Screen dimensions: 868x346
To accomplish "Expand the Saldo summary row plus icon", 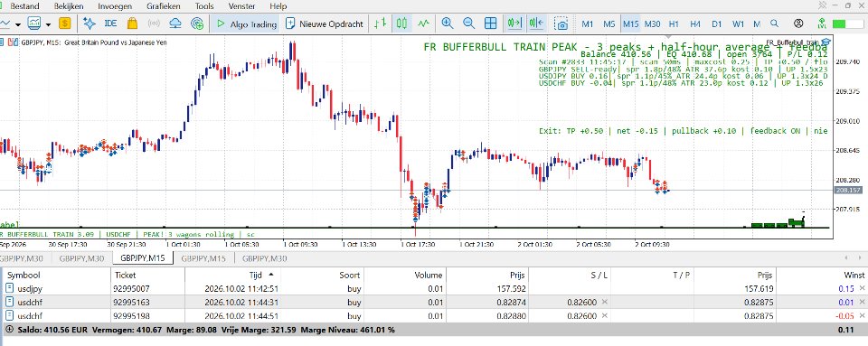I will [x=8, y=330].
